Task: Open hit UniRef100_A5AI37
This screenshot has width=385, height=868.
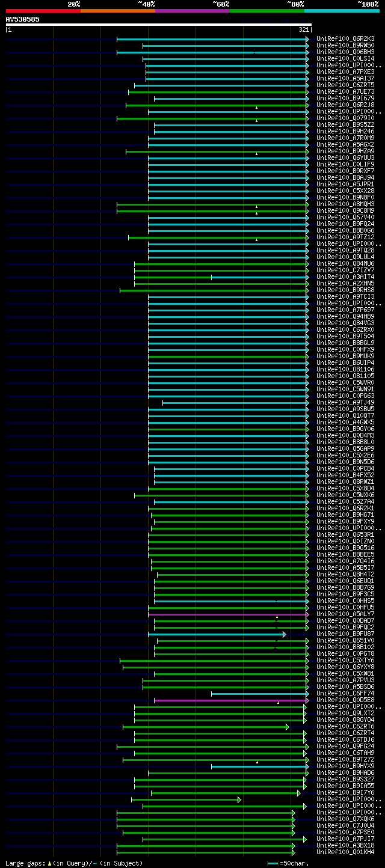Action: click(x=345, y=79)
